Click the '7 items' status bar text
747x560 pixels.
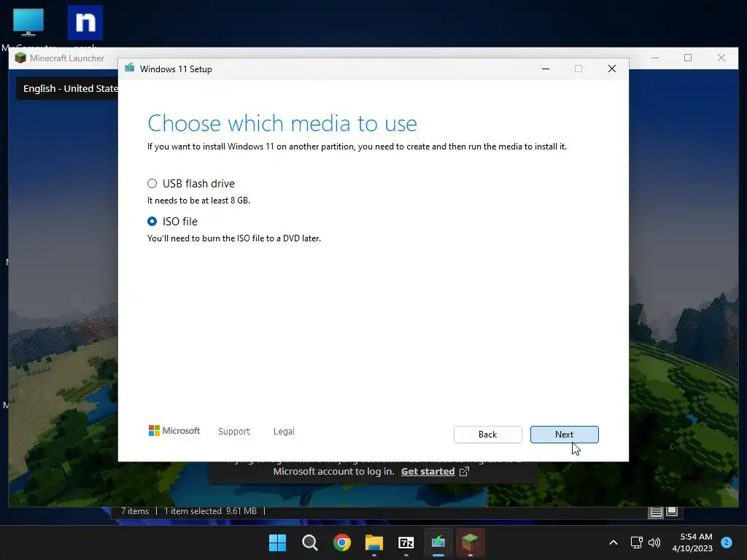click(x=135, y=511)
